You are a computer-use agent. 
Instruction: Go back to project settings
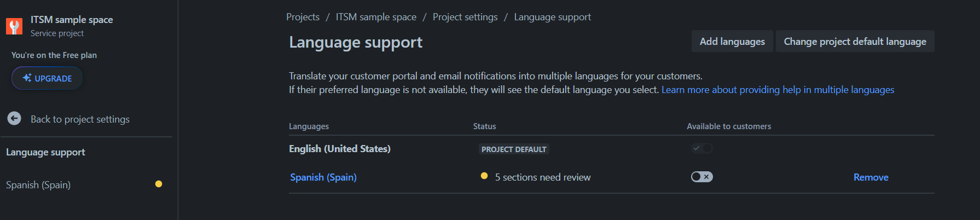point(80,119)
